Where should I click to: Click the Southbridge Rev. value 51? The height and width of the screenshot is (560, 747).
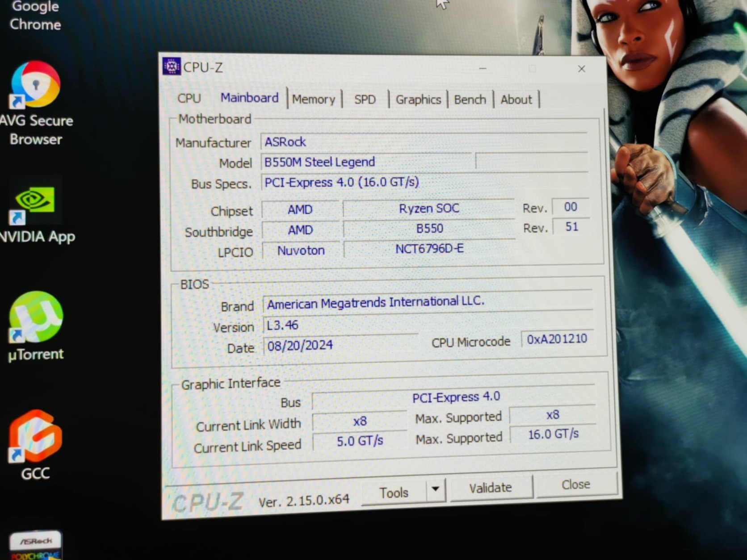click(571, 227)
